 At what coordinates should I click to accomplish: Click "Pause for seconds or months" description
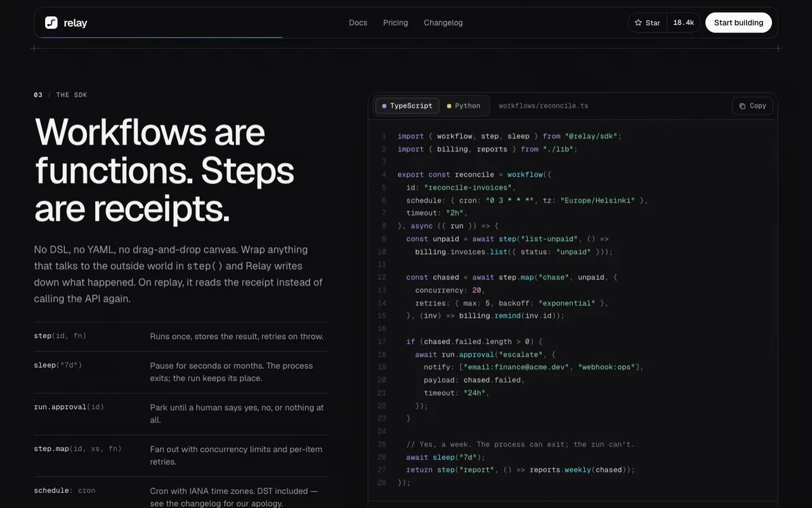pyautogui.click(x=232, y=372)
